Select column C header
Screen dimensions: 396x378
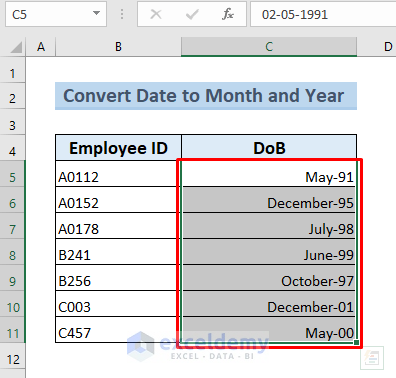click(269, 46)
